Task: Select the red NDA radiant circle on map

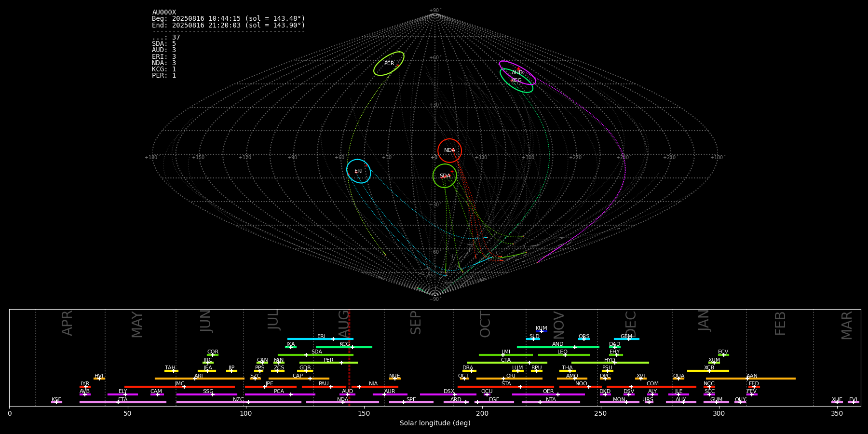Action: pos(449,150)
